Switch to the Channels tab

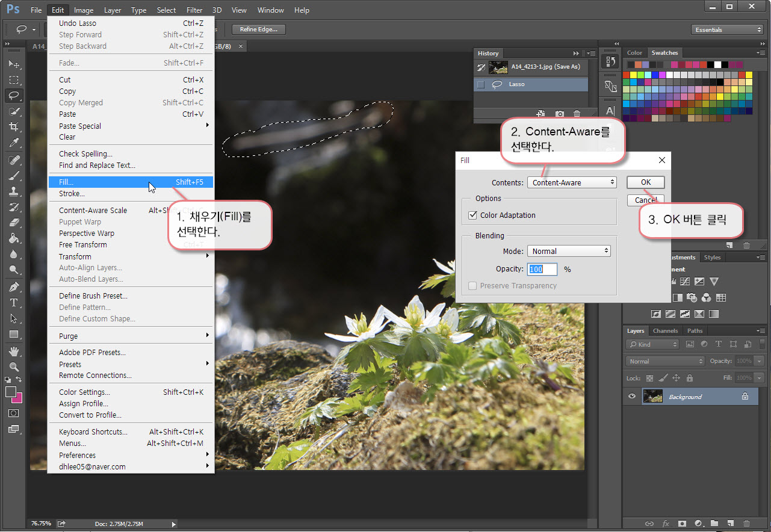[x=665, y=330]
